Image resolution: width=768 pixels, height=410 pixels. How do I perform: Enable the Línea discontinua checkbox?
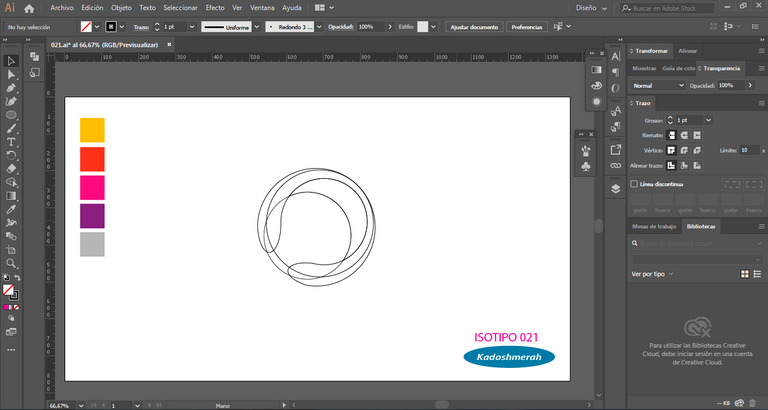click(634, 184)
